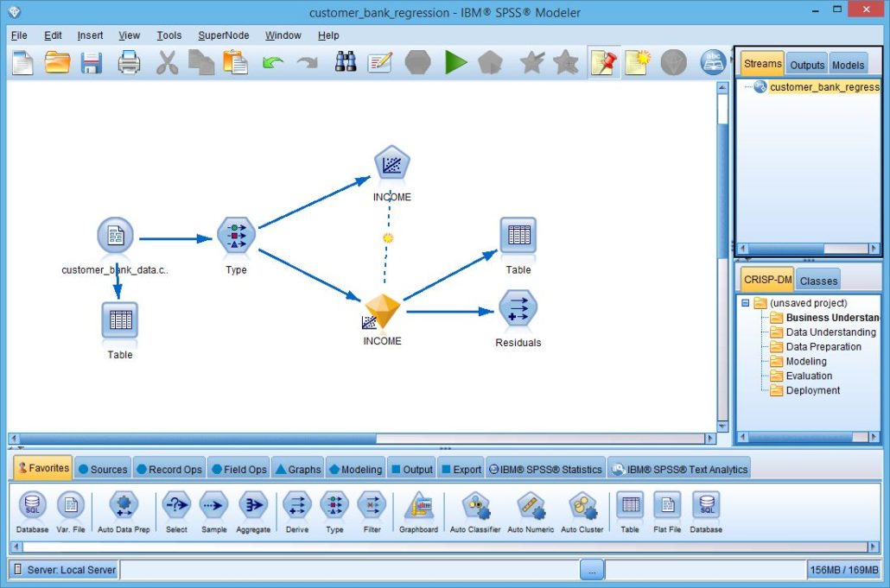
Task: Open the IBM SPSS Text Analytics palette tab
Action: 679,469
